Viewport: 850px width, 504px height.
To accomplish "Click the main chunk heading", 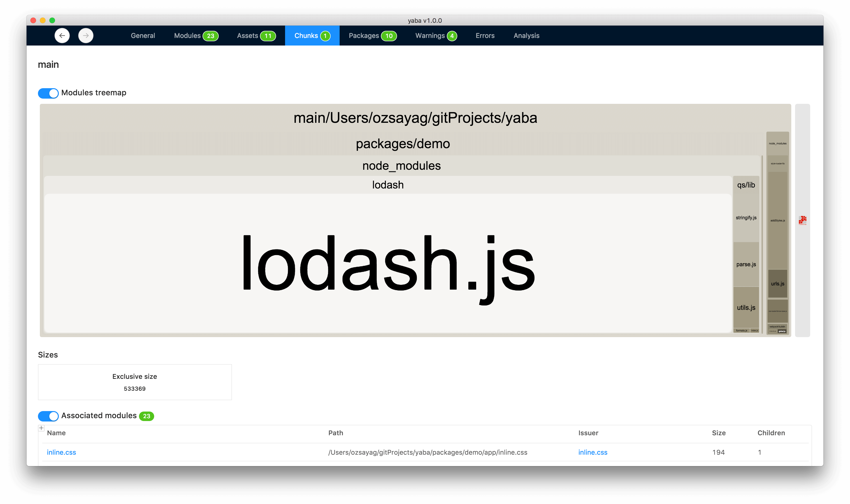I will 48,64.
